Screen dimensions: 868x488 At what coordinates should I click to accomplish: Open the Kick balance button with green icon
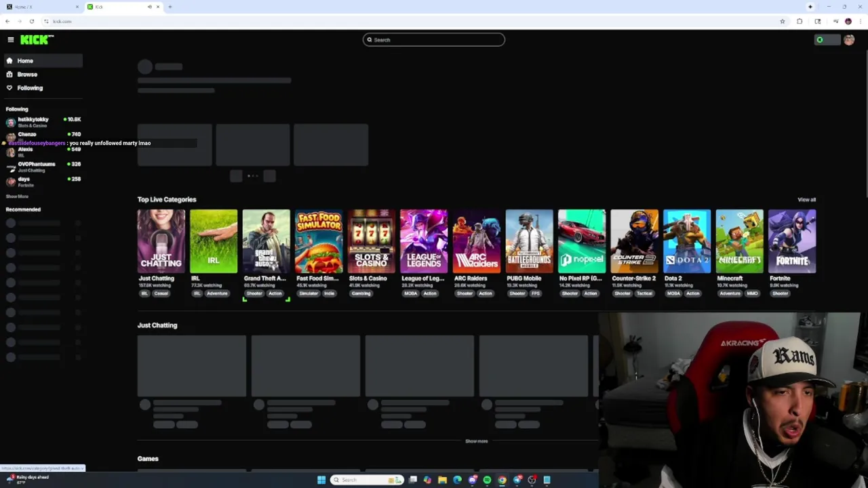(827, 40)
